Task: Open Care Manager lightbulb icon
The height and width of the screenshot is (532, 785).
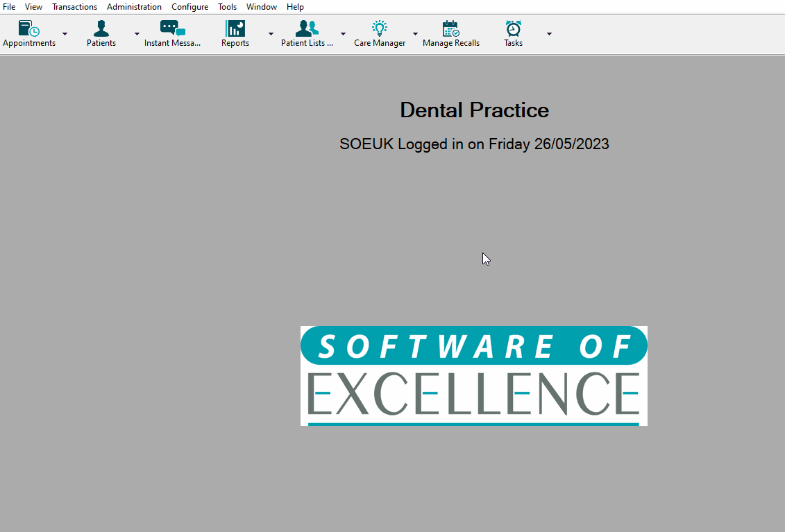Action: coord(380,28)
